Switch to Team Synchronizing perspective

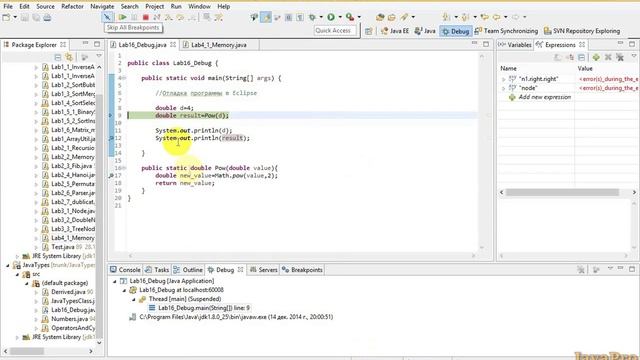pos(506,31)
